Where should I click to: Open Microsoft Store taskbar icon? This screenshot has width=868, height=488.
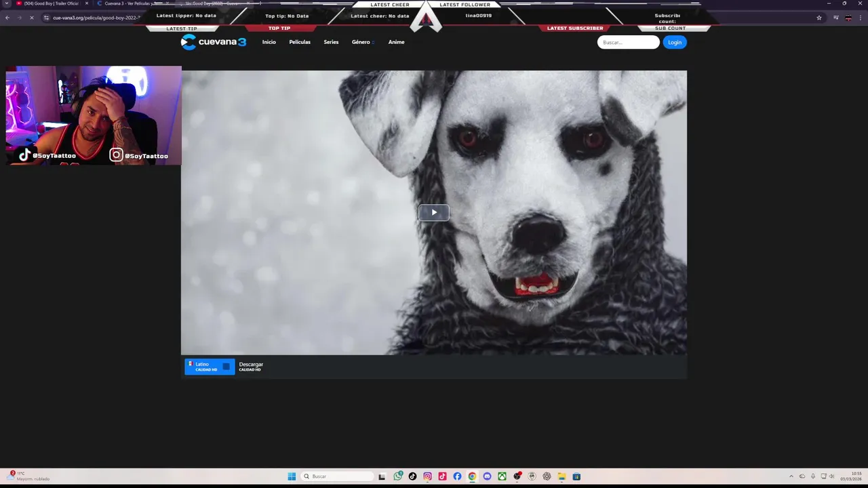pyautogui.click(x=576, y=476)
